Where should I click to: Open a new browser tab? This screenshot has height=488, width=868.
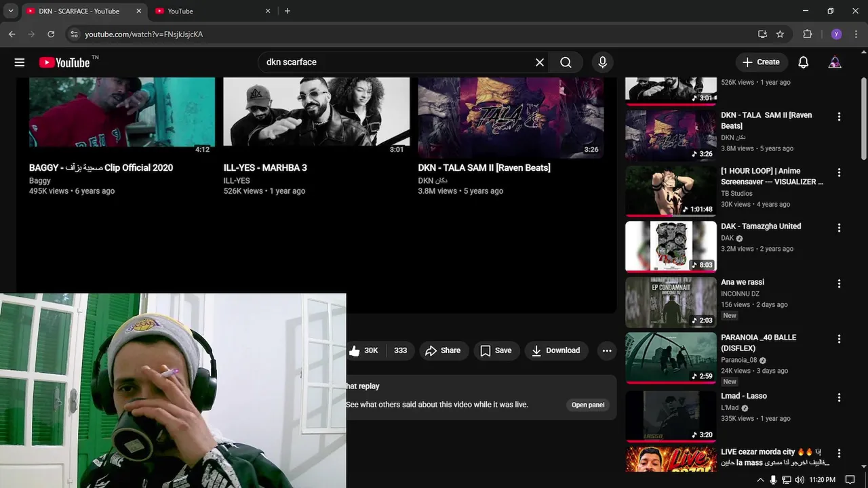pos(288,11)
